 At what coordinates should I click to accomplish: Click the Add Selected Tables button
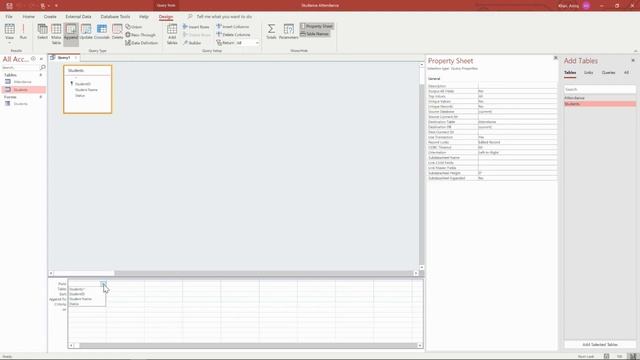[x=600, y=345]
